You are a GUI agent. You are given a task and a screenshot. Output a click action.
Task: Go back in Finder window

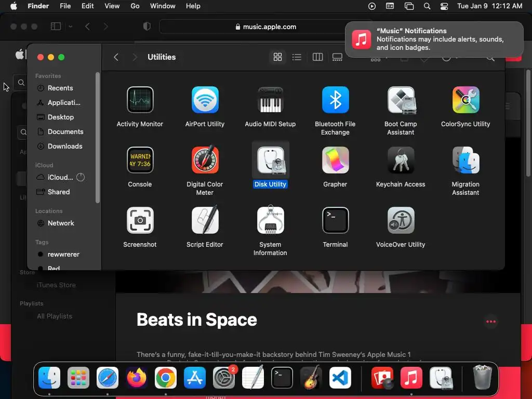(x=116, y=57)
